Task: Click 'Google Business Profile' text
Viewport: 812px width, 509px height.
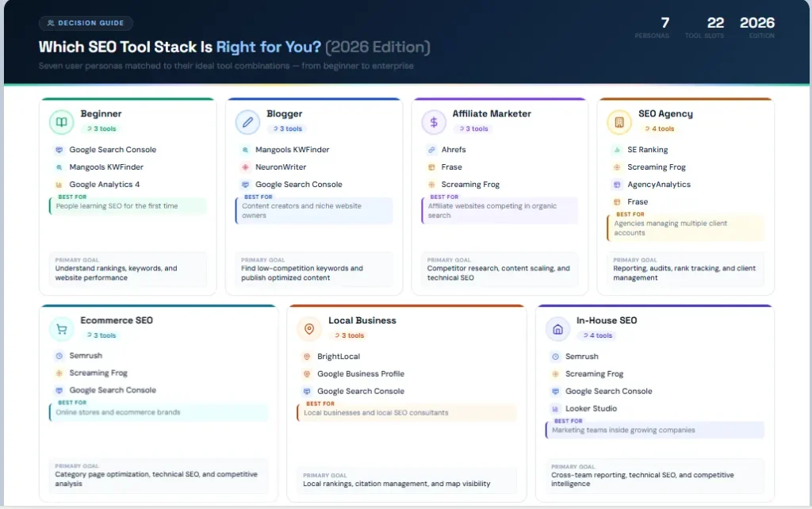Action: (x=361, y=374)
